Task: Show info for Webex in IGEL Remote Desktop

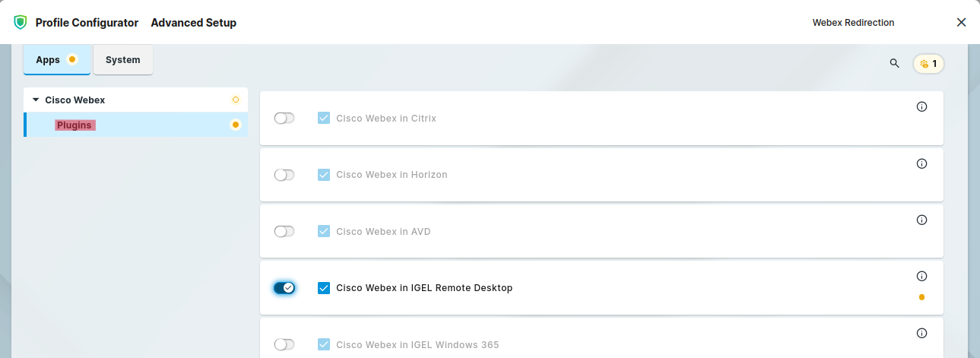Action: pyautogui.click(x=921, y=276)
